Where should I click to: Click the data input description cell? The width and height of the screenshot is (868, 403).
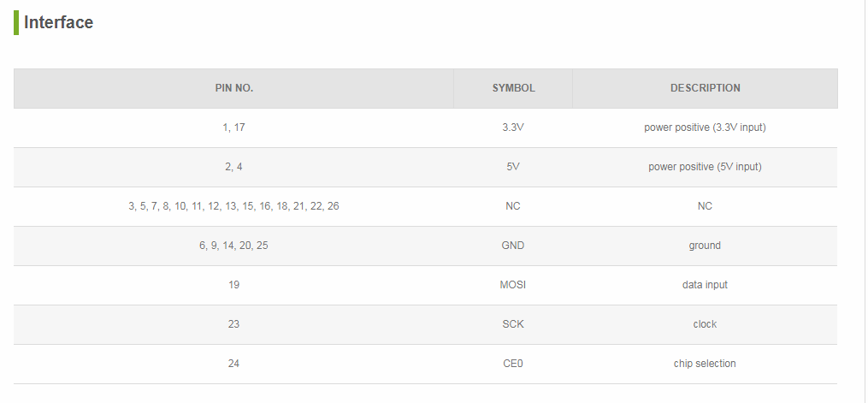click(705, 285)
